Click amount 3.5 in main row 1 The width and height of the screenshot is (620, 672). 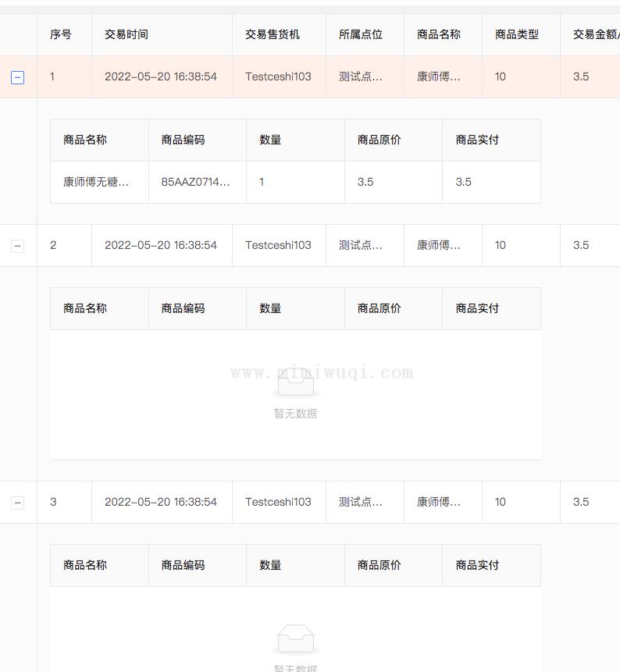tap(581, 76)
